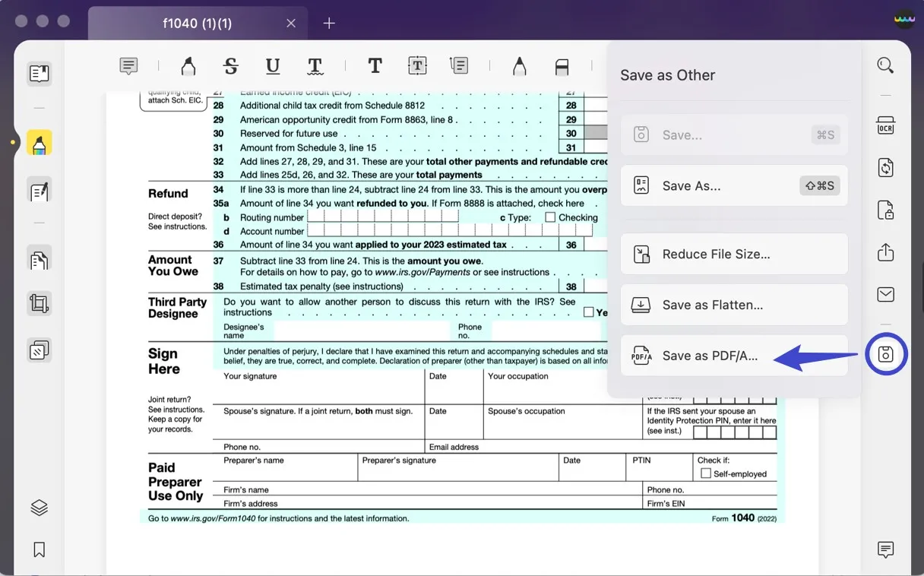Check the Third Party Designee Yes box
The height and width of the screenshot is (576, 924).
coord(588,312)
